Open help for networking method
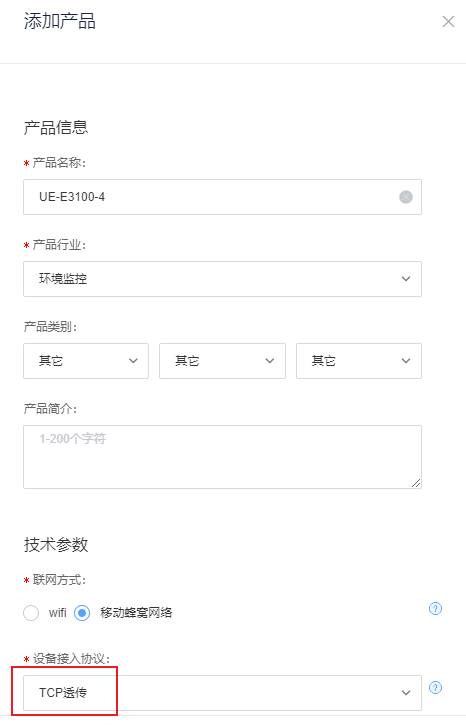 pyautogui.click(x=435, y=608)
